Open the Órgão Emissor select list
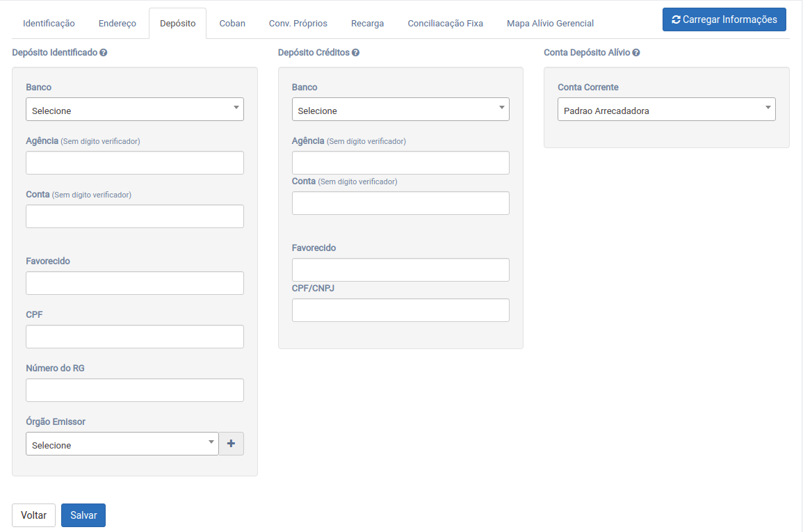 pyautogui.click(x=122, y=444)
